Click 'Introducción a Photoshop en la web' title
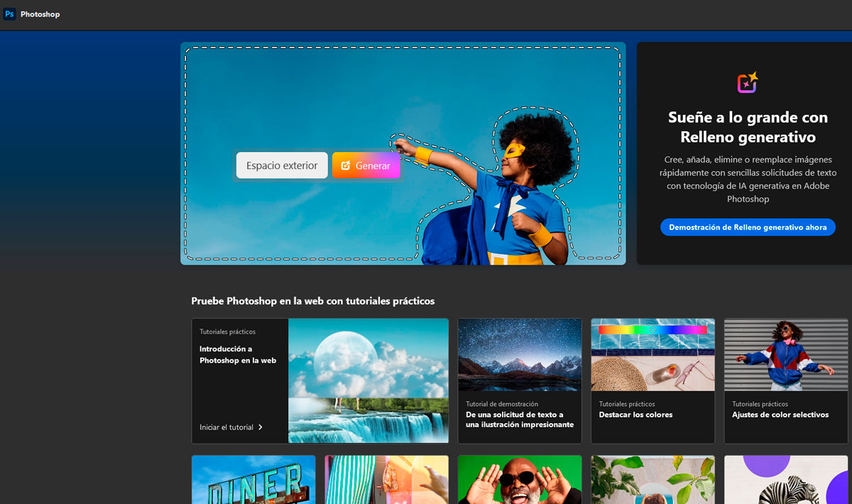Viewport: 852px width, 504px height. click(238, 355)
